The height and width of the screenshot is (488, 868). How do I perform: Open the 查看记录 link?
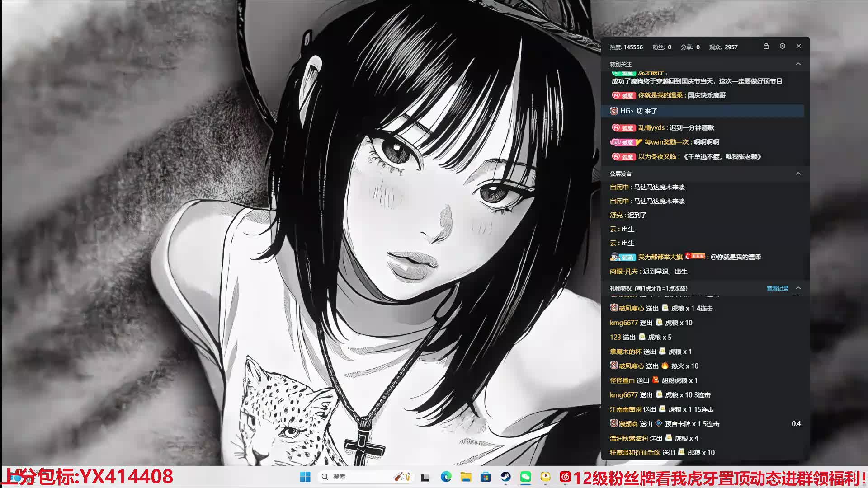click(777, 288)
